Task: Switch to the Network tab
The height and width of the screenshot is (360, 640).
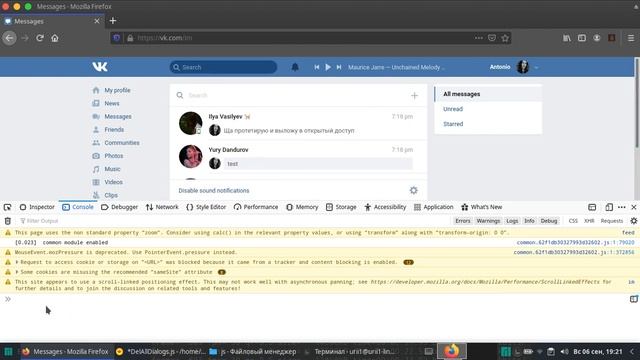Action: pyautogui.click(x=162, y=207)
